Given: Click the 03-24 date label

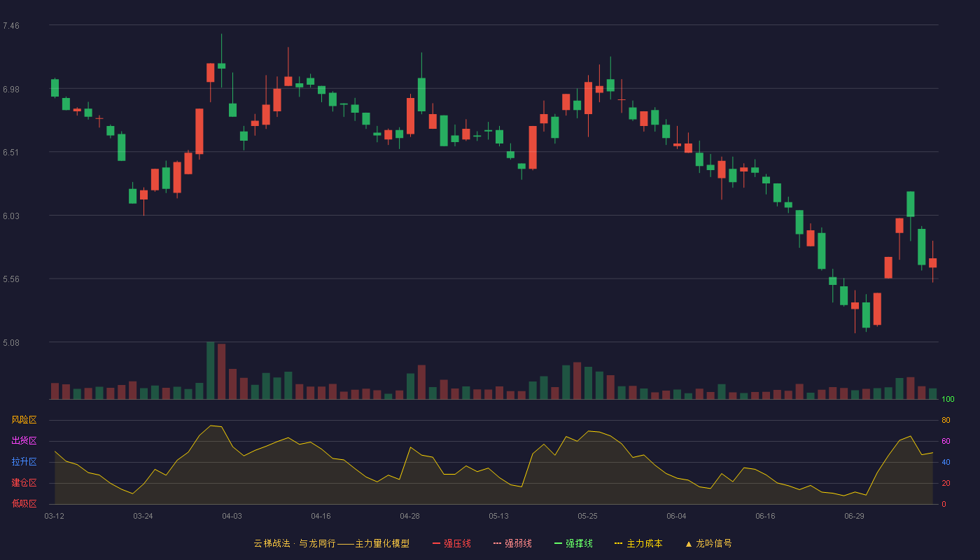Looking at the screenshot, I should (143, 516).
